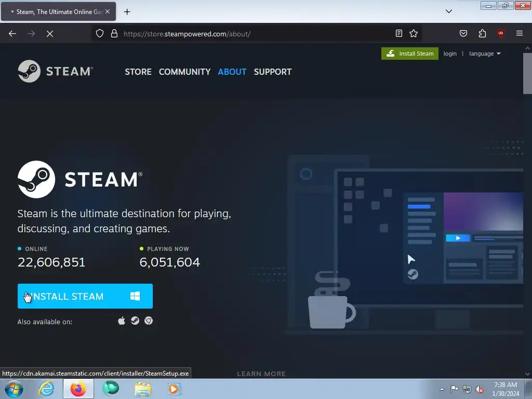This screenshot has height=399, width=532.
Task: Toggle reader view icon in address bar
Action: click(x=399, y=33)
